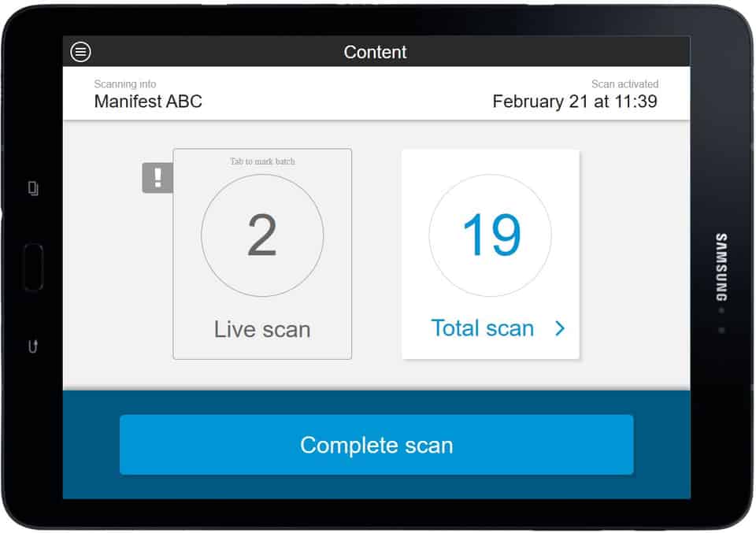The height and width of the screenshot is (533, 756).
Task: Click the Live scan circle showing 2
Action: 262,235
